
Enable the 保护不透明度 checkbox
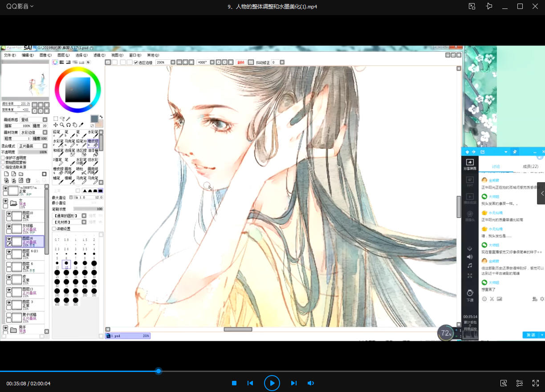pyautogui.click(x=3, y=158)
